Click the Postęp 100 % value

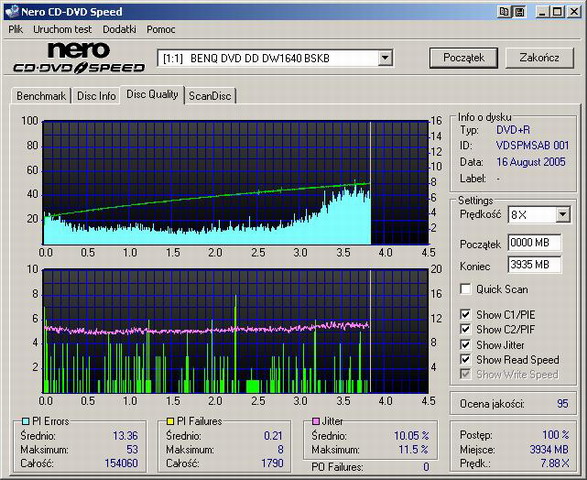556,435
